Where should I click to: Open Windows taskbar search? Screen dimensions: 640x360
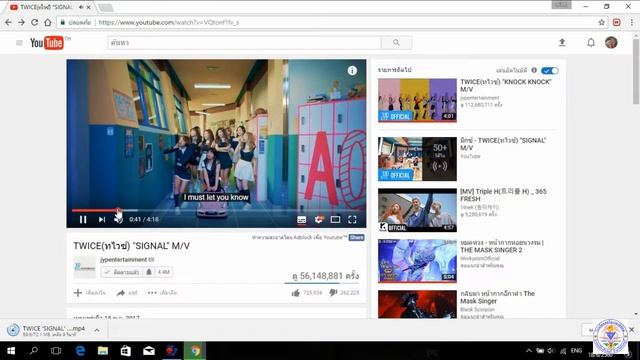tap(34, 351)
